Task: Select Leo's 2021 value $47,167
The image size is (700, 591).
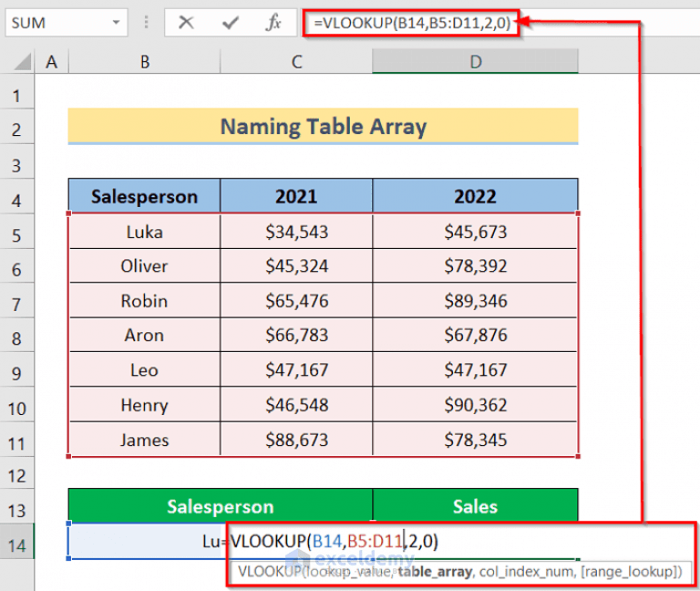Action: [x=296, y=370]
